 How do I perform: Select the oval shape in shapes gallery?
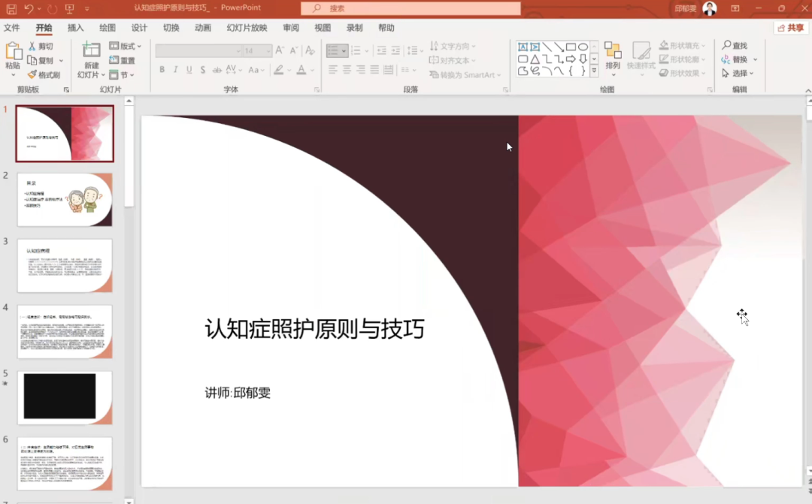[583, 47]
